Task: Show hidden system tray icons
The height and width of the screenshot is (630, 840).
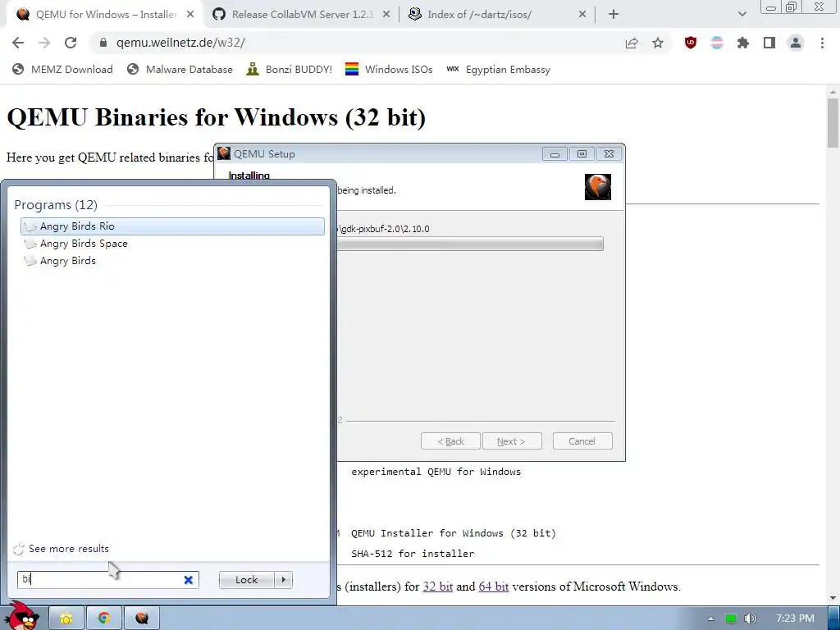Action: (x=710, y=619)
